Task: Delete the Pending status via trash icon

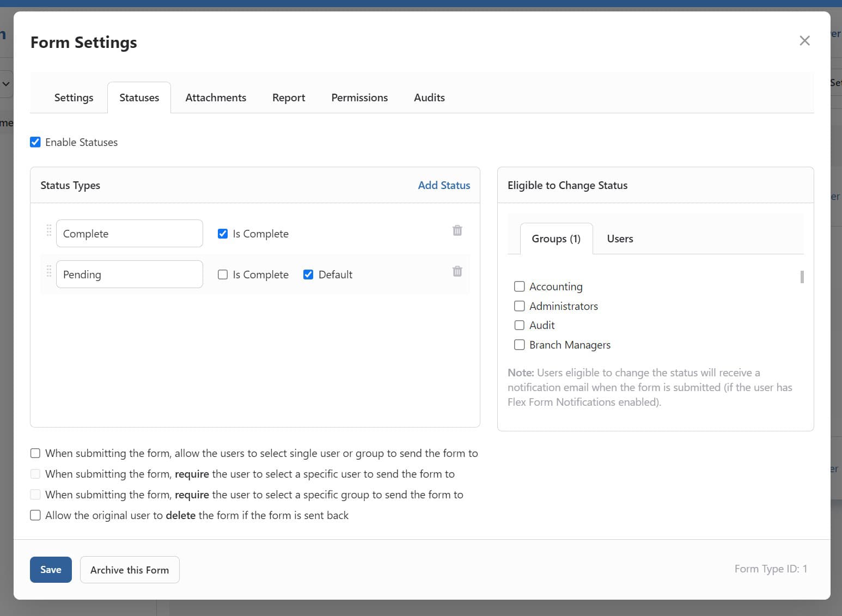Action: [x=457, y=271]
